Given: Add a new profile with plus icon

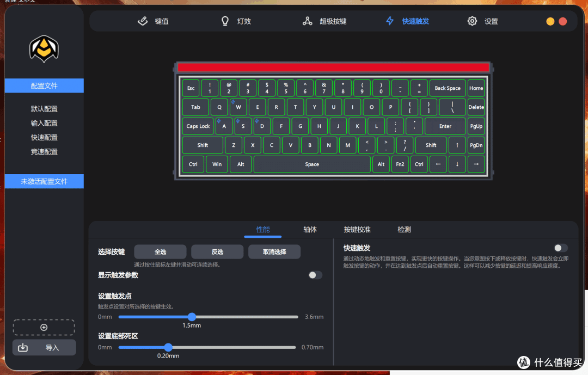Looking at the screenshot, I should [x=44, y=327].
